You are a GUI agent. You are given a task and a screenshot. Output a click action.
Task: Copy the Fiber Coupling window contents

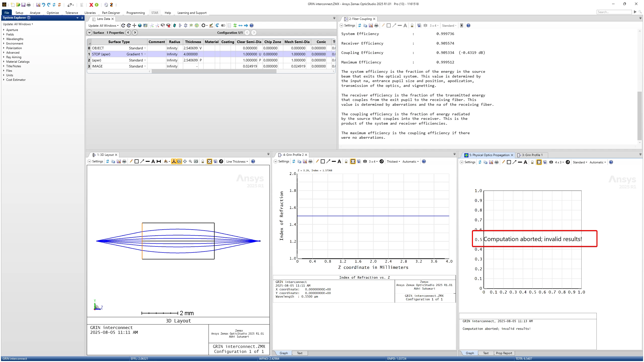click(x=365, y=25)
